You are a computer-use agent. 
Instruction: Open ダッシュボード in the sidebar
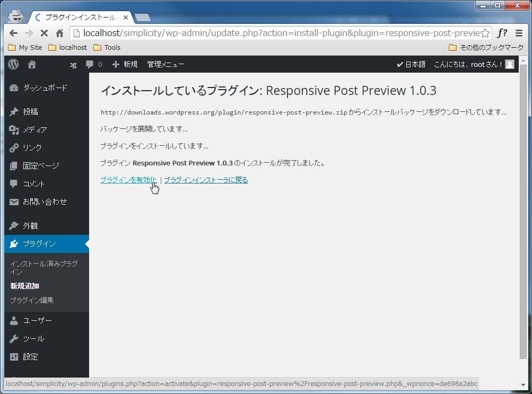45,88
